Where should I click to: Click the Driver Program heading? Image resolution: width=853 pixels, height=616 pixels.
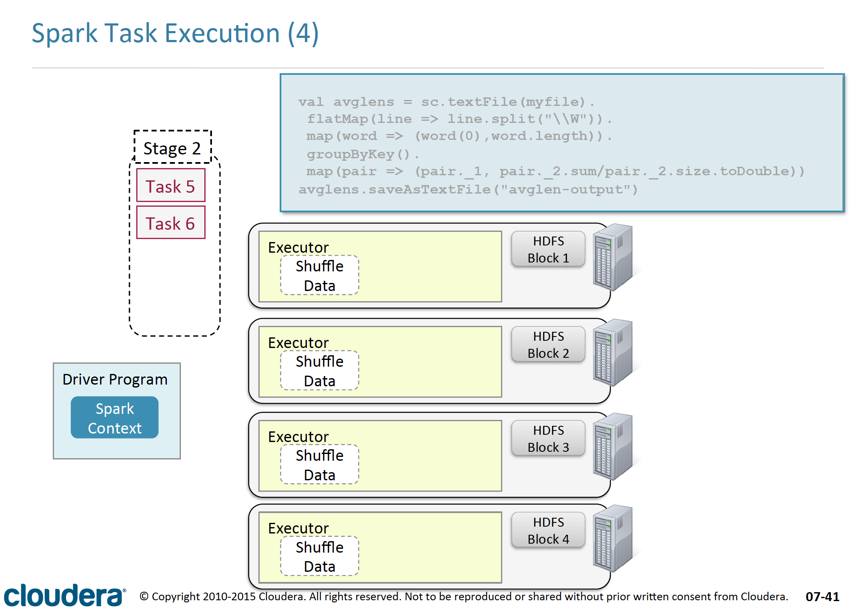point(115,379)
